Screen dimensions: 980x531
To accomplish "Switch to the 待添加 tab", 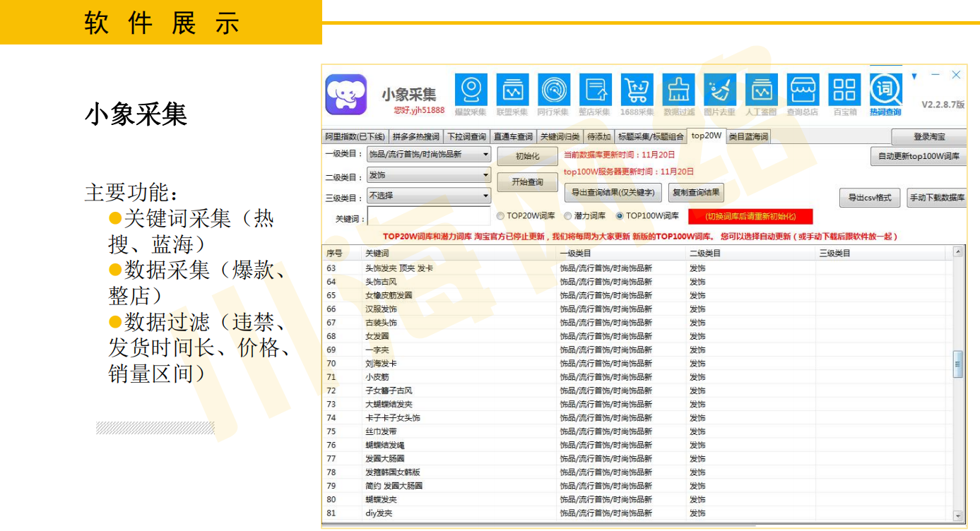I will click(x=598, y=137).
